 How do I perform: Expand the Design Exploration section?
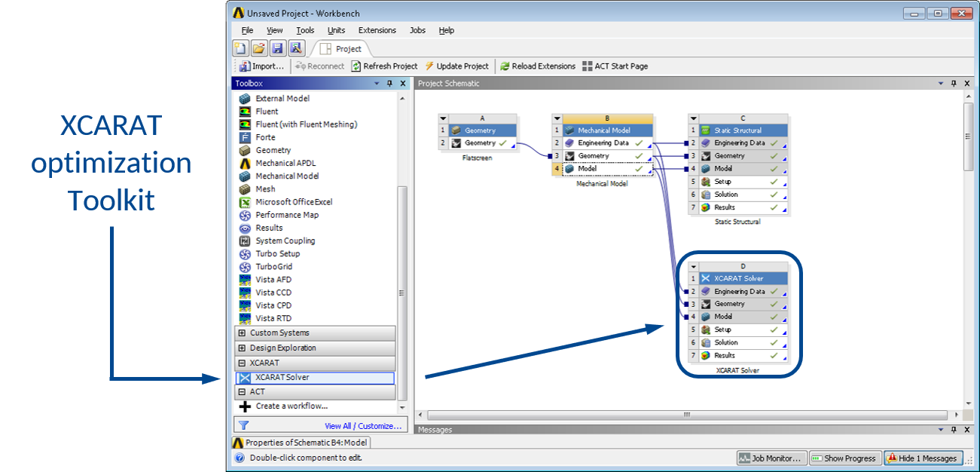click(x=242, y=348)
